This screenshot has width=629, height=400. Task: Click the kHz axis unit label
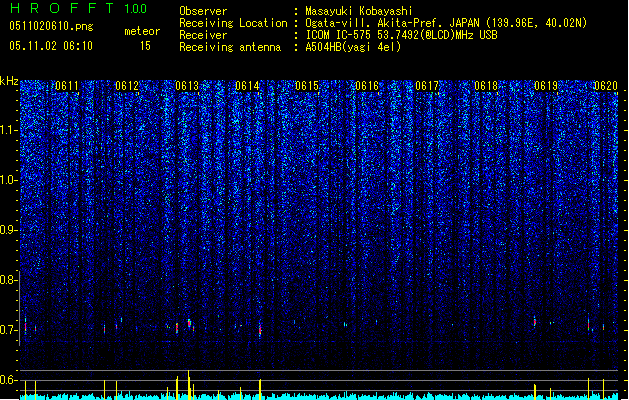click(x=9, y=81)
